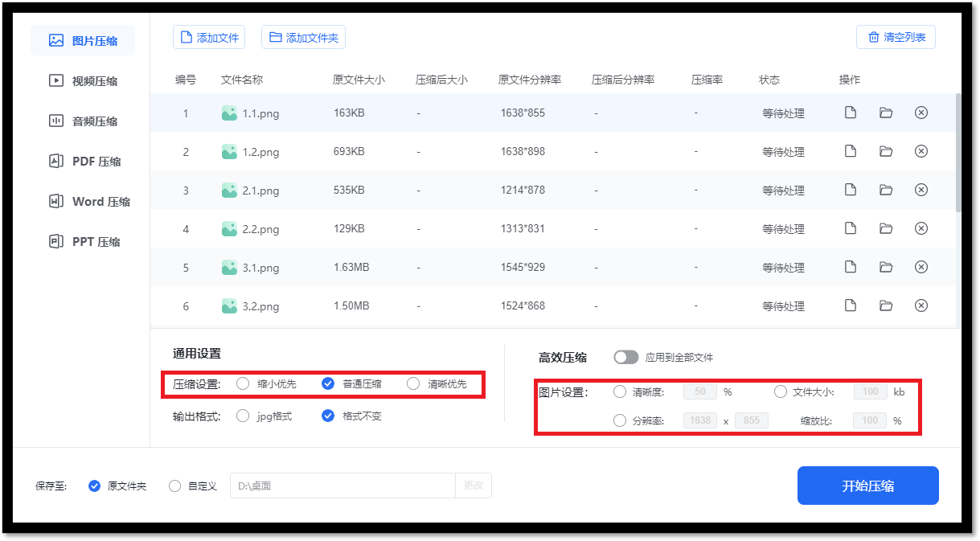Click the 文件大小 kb field
The image size is (980, 541).
tap(871, 392)
